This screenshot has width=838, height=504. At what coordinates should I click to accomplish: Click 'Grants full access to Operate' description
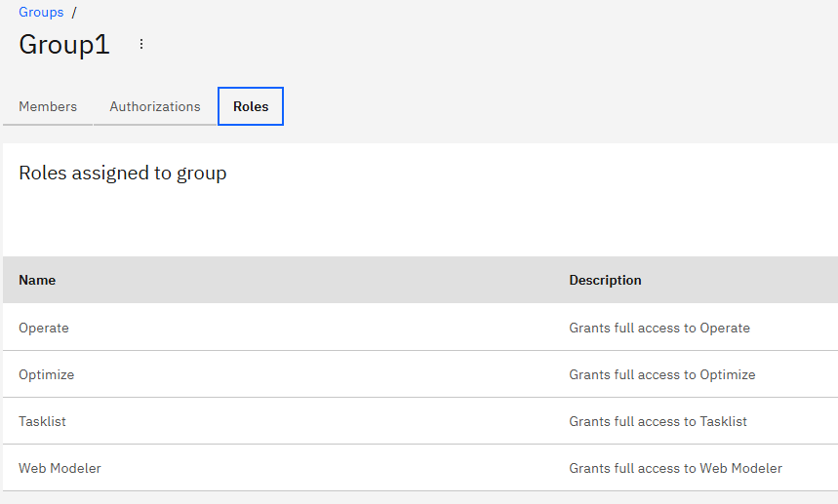click(659, 328)
